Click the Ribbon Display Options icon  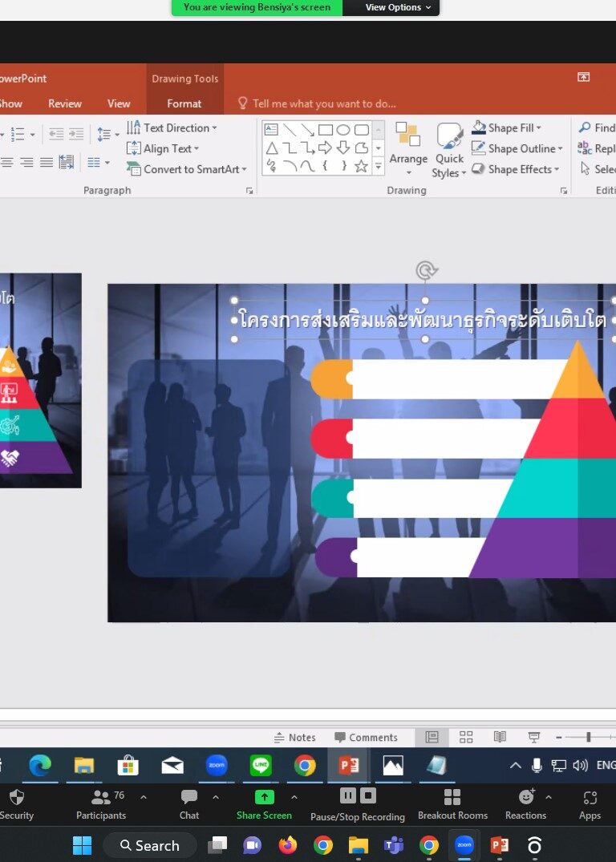pyautogui.click(x=584, y=77)
